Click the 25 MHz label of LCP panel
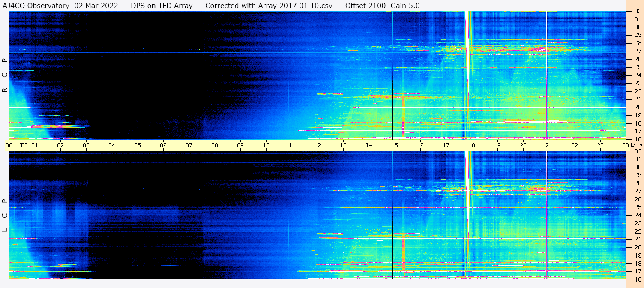The height and width of the screenshot is (288, 644). (637, 207)
